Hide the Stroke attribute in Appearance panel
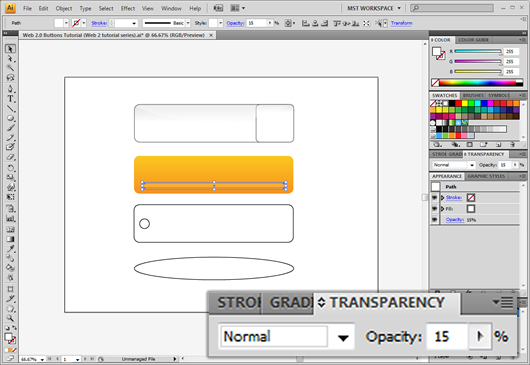The width and height of the screenshot is (530, 365). point(435,197)
